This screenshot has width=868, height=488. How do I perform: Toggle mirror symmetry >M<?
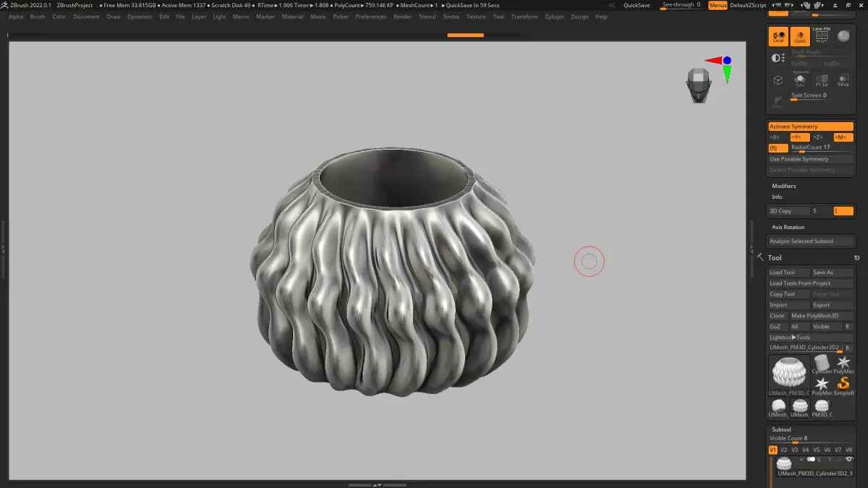coord(843,137)
